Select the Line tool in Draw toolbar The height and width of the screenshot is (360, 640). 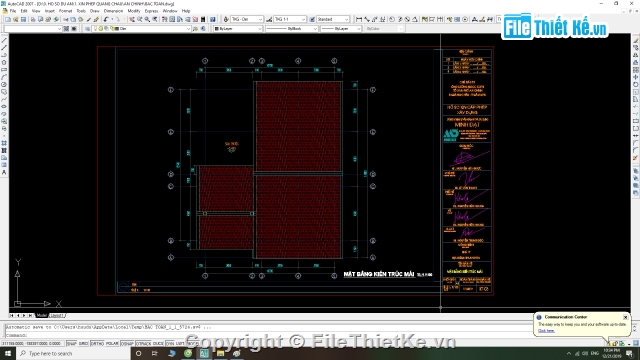point(4,40)
